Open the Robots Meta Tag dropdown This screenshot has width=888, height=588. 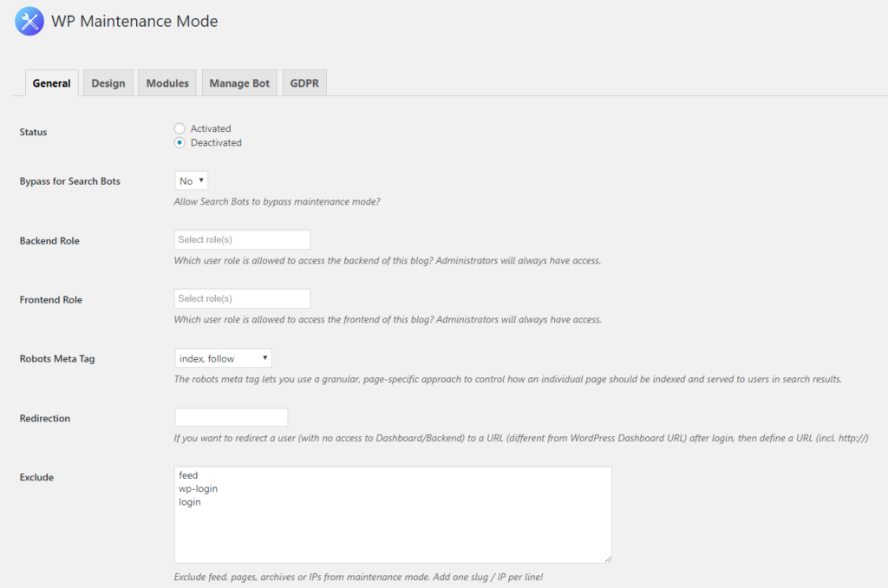point(223,357)
